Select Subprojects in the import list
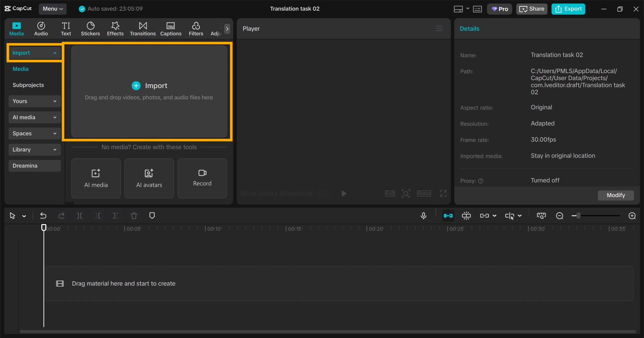Image resolution: width=644 pixels, height=338 pixels. [x=28, y=85]
